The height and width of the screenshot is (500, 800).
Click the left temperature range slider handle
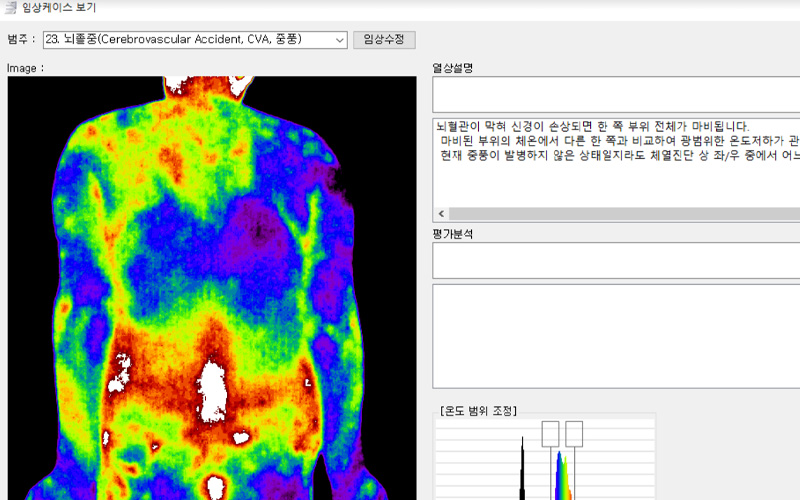click(x=550, y=434)
